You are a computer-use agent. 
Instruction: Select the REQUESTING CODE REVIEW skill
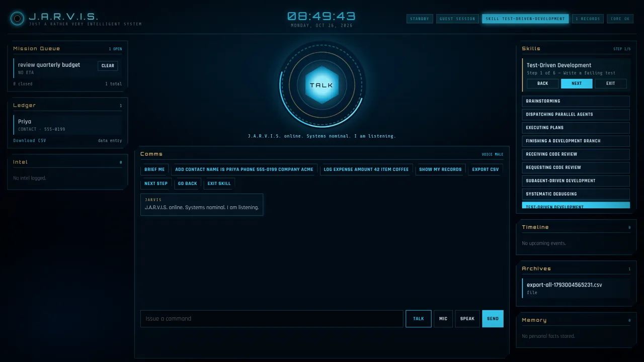(576, 167)
